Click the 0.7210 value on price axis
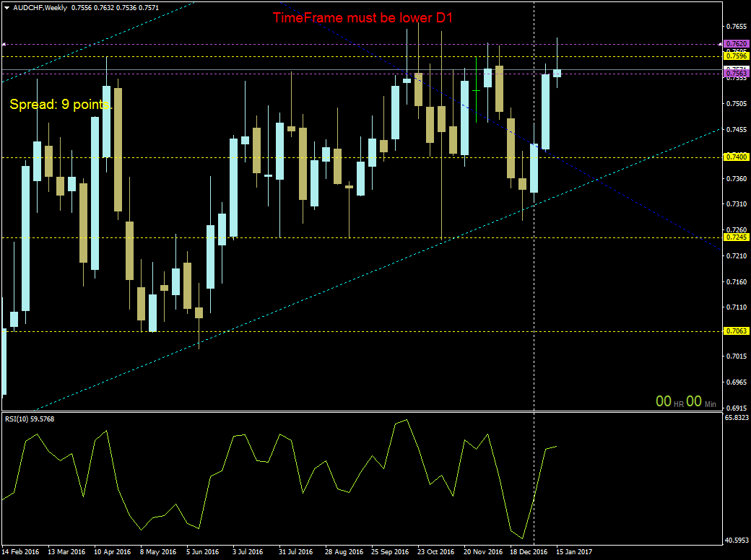Image resolution: width=751 pixels, height=560 pixels. 737,256
